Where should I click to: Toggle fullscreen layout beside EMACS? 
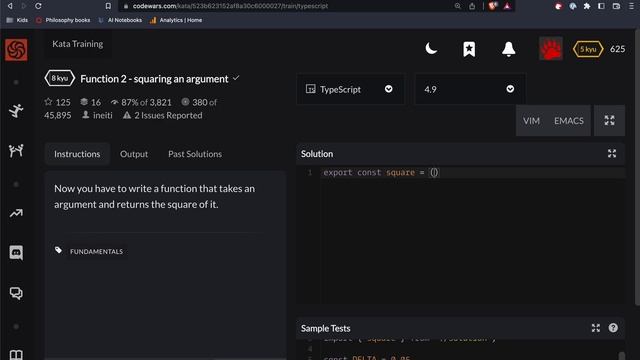[x=609, y=120]
